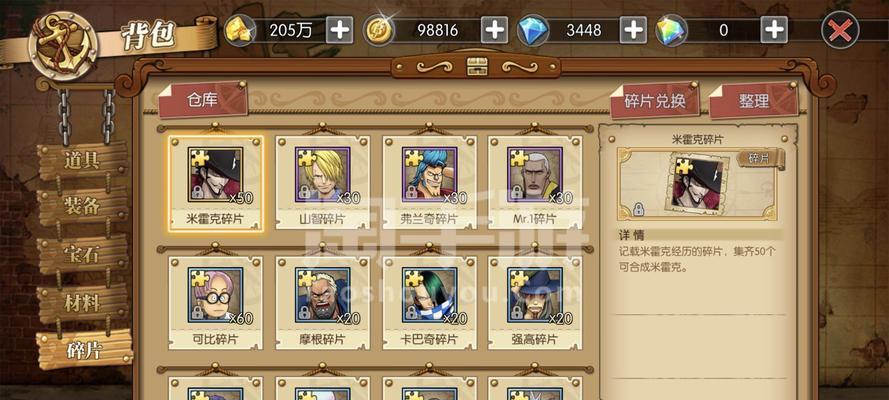Viewport: 889px width, 400px height.
Task: Click the anchor emblem icon
Action: [64, 45]
